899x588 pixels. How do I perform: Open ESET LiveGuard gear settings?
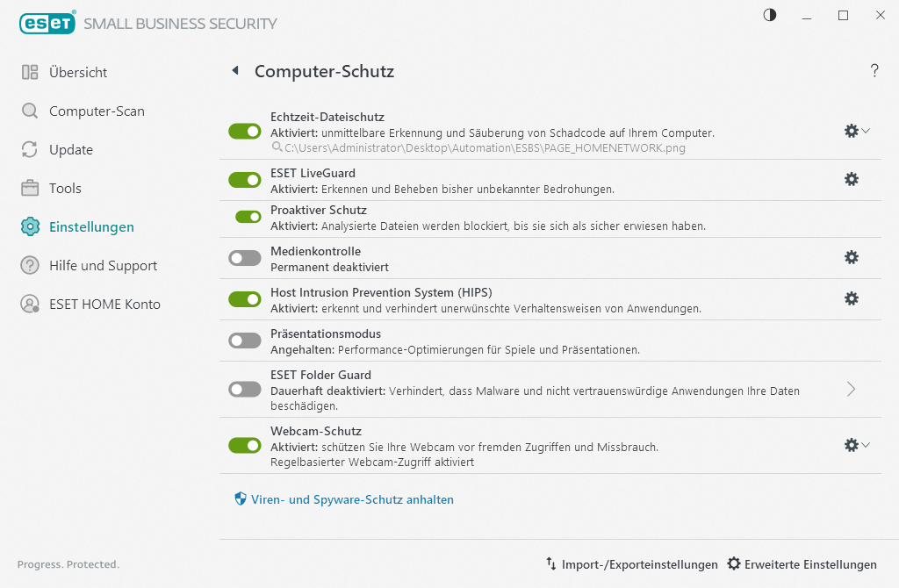pyautogui.click(x=851, y=179)
